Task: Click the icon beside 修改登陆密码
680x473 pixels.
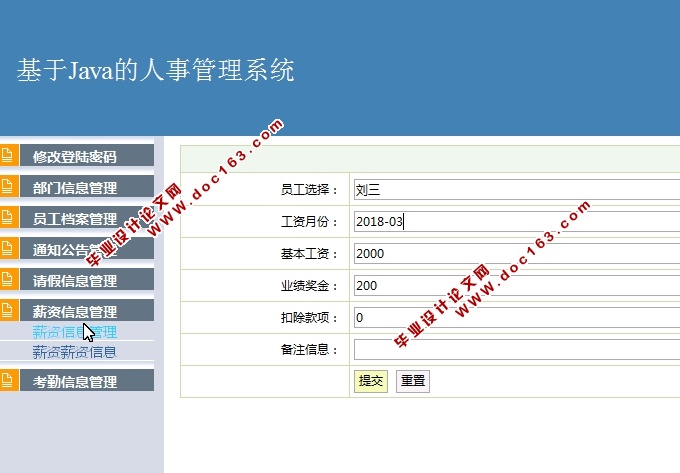Action: tap(8, 155)
